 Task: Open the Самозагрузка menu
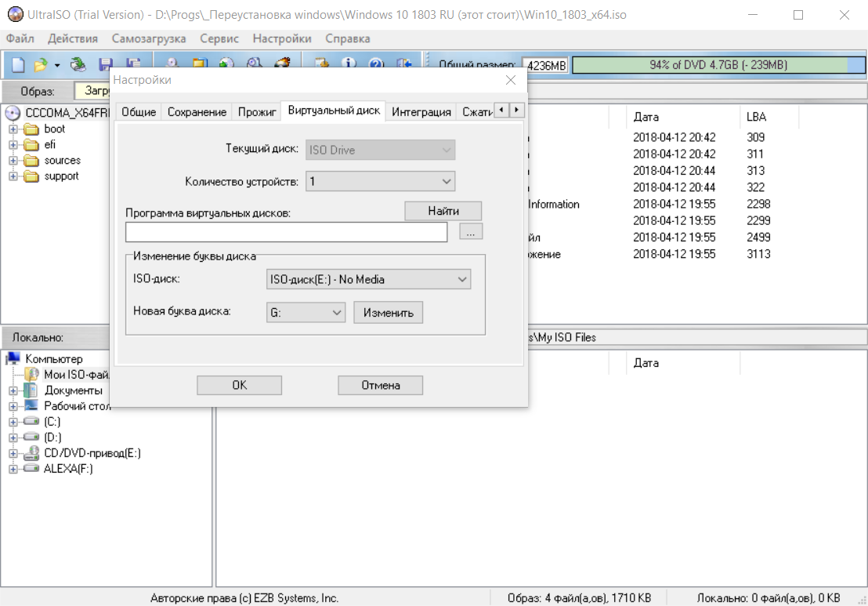[148, 38]
